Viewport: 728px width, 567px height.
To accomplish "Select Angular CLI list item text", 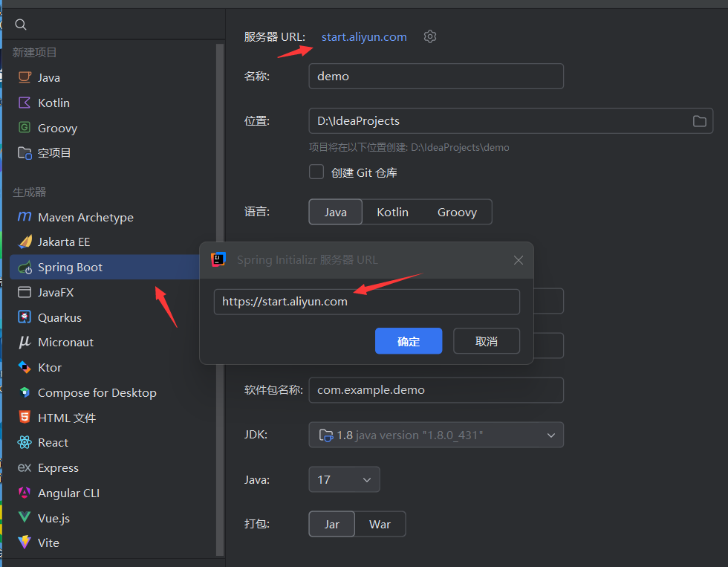I will pos(68,493).
